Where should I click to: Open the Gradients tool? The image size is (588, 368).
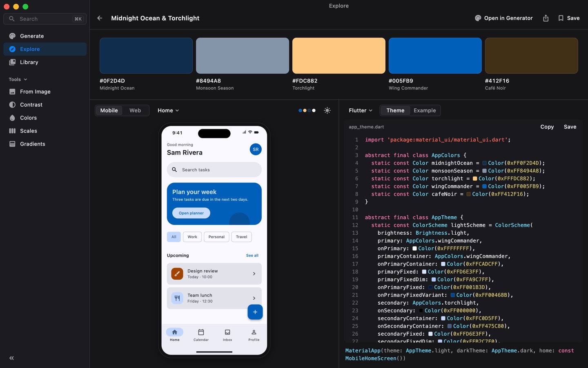pos(45,144)
